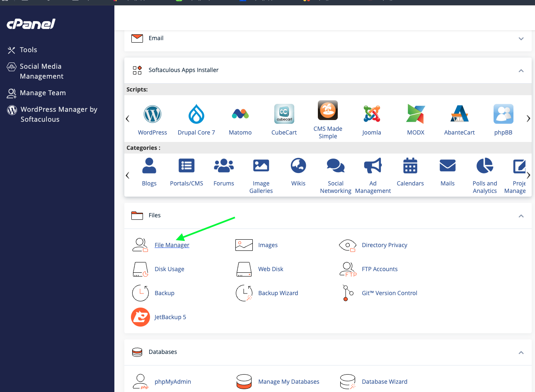Collapse the Files section
The image size is (535, 392).
tap(521, 216)
